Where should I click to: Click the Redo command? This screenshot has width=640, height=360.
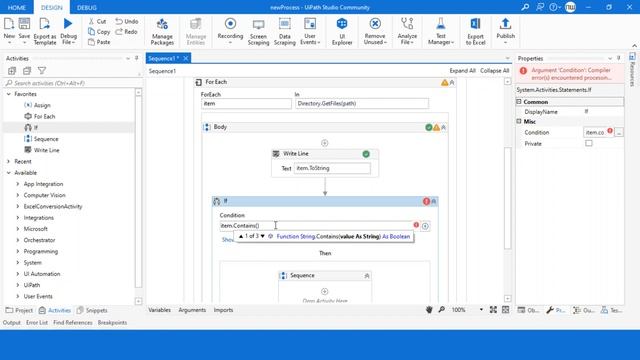pos(127,31)
